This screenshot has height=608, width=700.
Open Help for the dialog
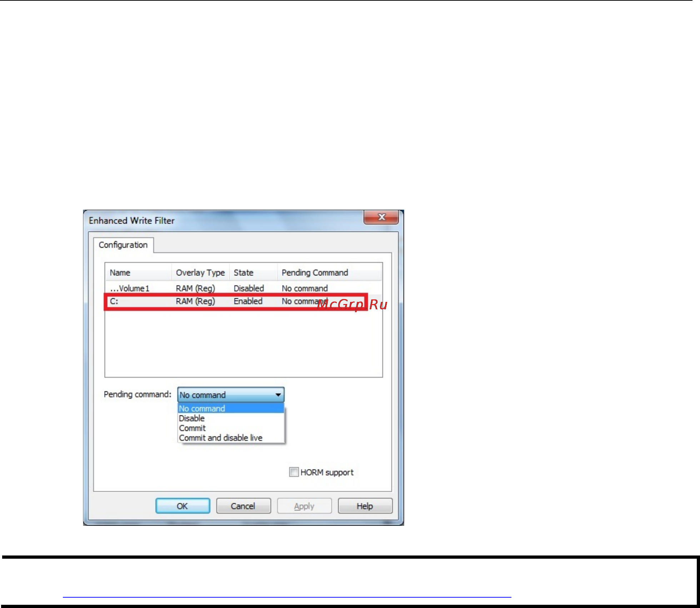365,506
